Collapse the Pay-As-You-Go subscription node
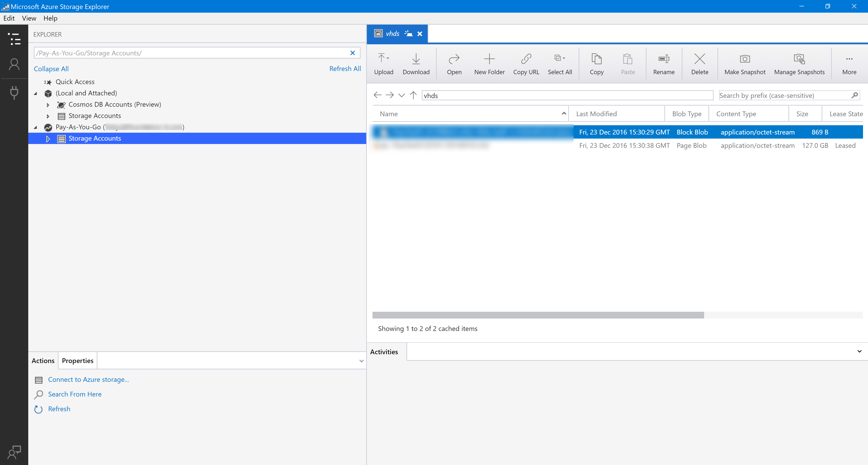The image size is (868, 465). click(x=35, y=127)
